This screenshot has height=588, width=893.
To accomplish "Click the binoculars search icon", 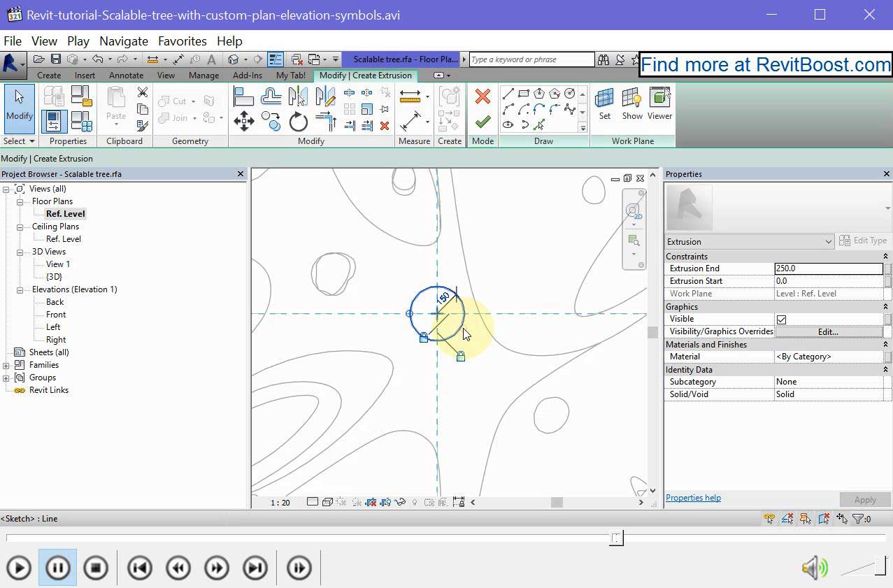I will click(603, 60).
